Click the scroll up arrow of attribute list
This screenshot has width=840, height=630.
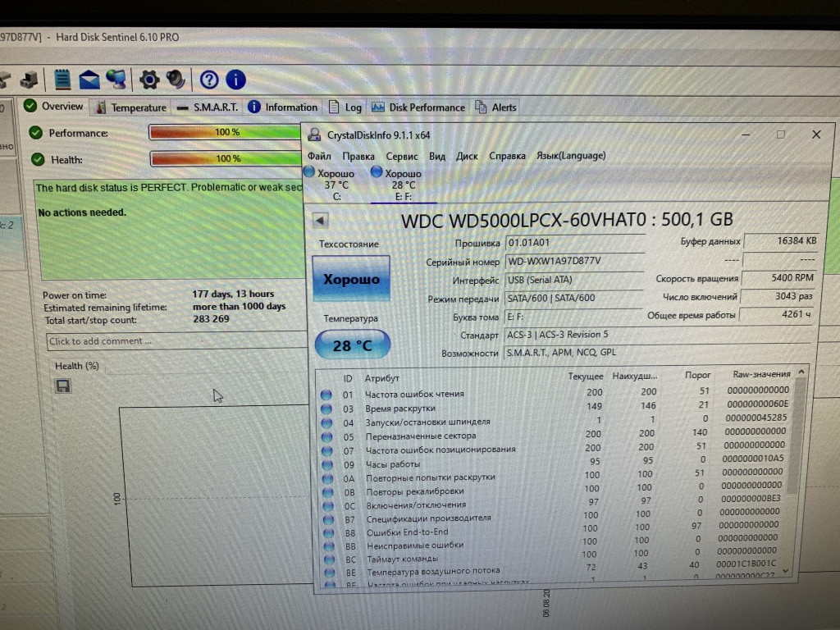pos(801,372)
